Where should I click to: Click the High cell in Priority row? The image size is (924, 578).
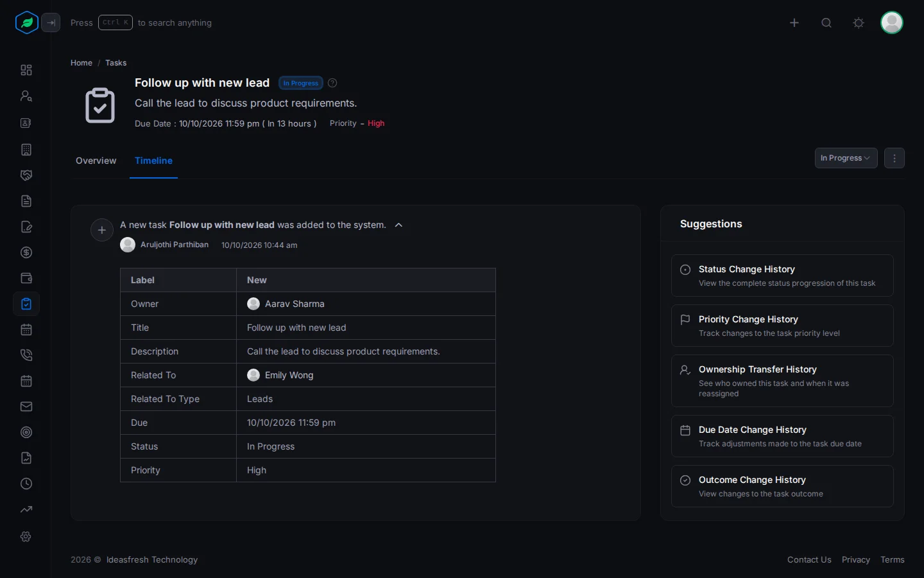(366, 470)
